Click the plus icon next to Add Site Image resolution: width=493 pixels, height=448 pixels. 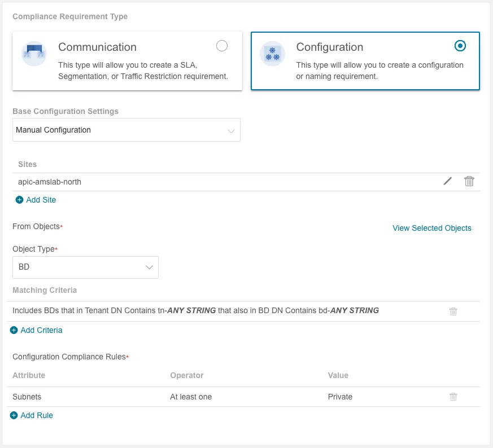pyautogui.click(x=20, y=200)
